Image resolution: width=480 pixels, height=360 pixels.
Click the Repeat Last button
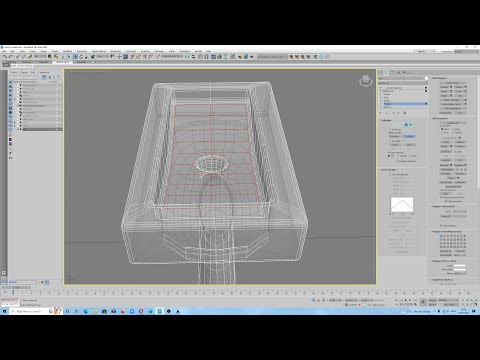(x=453, y=123)
